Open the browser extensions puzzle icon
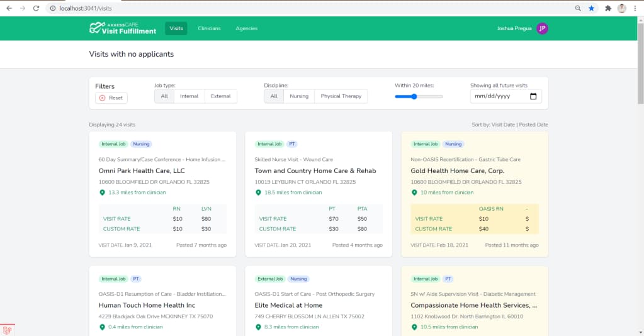 click(x=608, y=8)
